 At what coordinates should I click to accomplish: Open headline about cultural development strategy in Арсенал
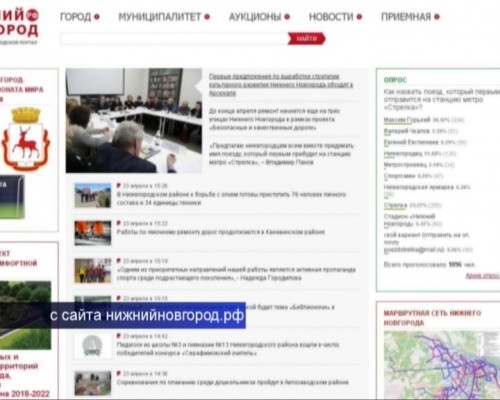pyautogui.click(x=281, y=85)
